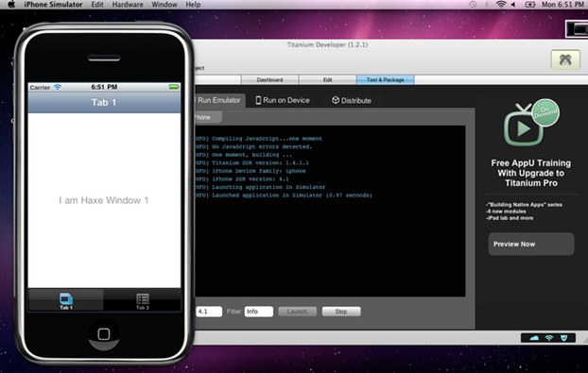Viewport: 588px width, 373px height.
Task: Open the iPhone Simulator menu
Action: [x=53, y=5]
